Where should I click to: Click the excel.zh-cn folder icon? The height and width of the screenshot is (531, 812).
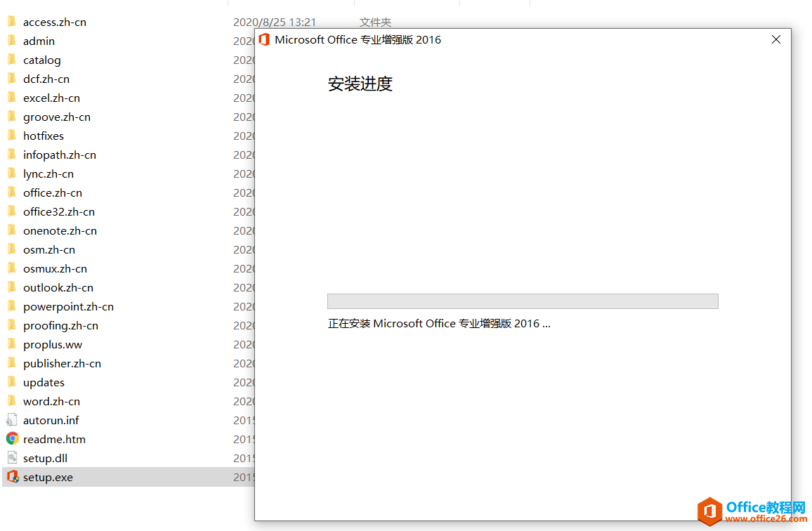12,98
